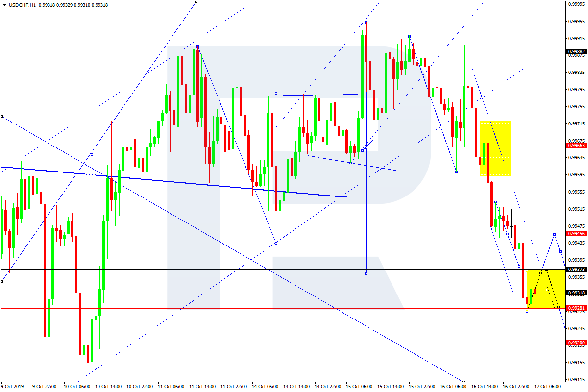Click the 0.99663 price level tag

pyautogui.click(x=576, y=146)
